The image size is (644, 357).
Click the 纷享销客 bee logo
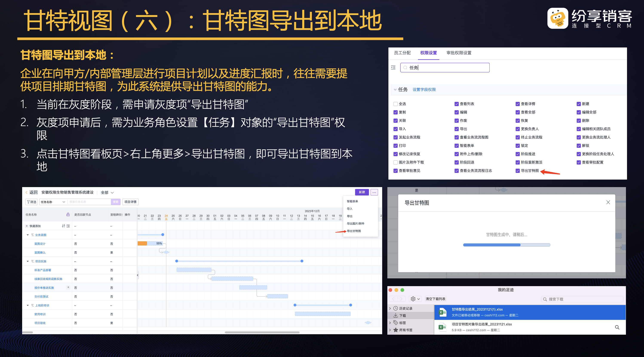click(558, 18)
